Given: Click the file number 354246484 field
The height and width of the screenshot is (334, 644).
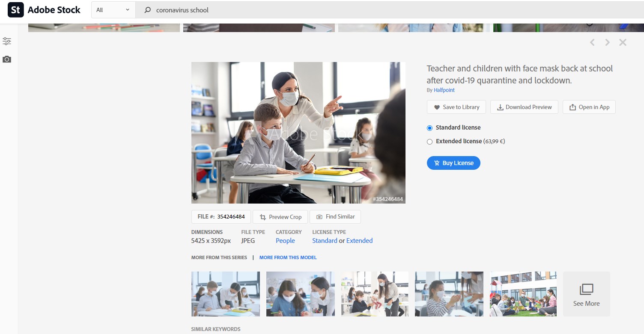Looking at the screenshot, I should point(221,217).
